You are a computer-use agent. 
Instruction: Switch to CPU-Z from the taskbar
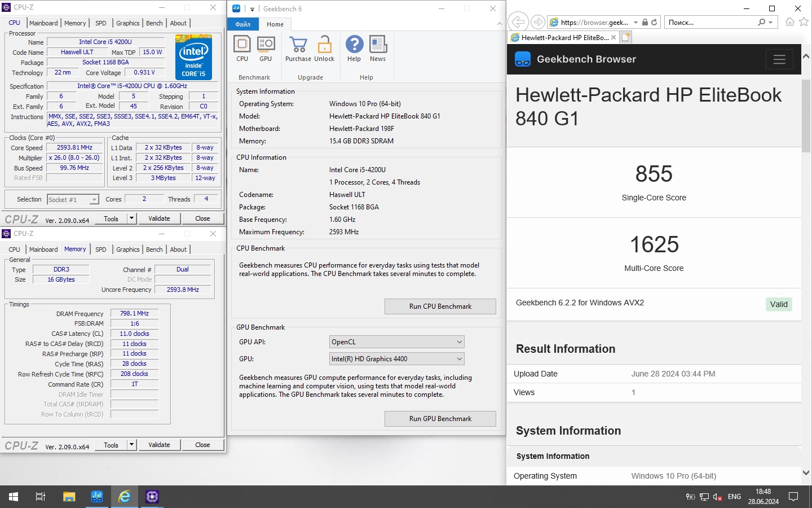(152, 497)
